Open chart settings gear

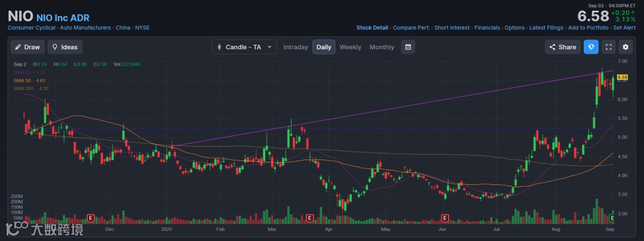[x=626, y=47]
